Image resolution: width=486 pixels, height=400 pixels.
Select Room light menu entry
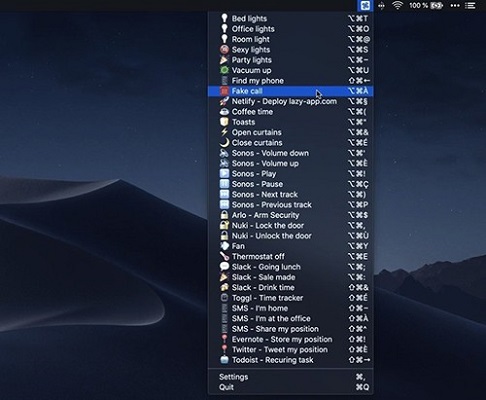(290, 39)
